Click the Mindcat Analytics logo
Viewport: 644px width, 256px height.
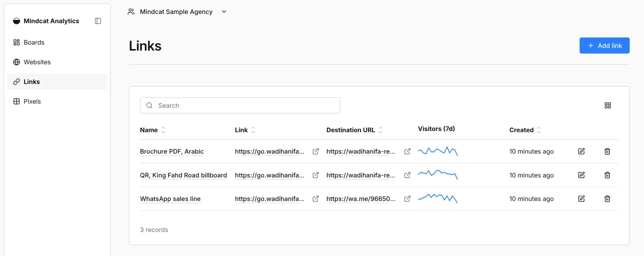pos(16,21)
